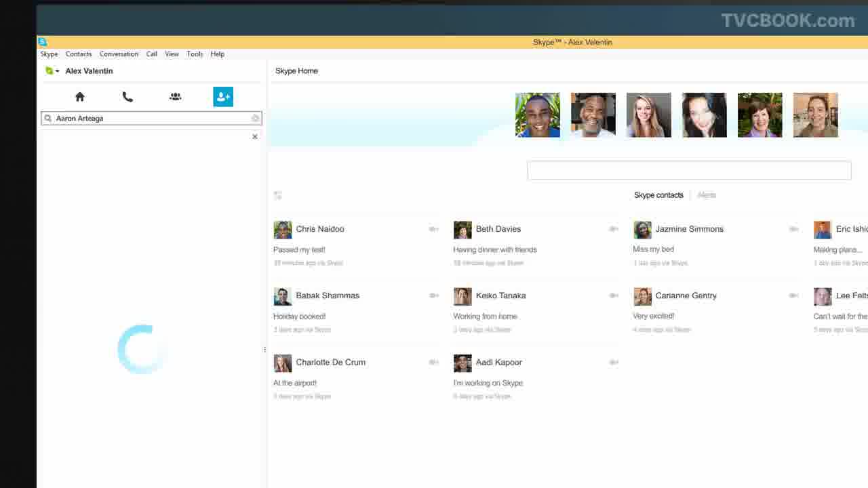Click Eric Ishida's avatar picture
Viewport: 868px width, 488px height.
(823, 229)
